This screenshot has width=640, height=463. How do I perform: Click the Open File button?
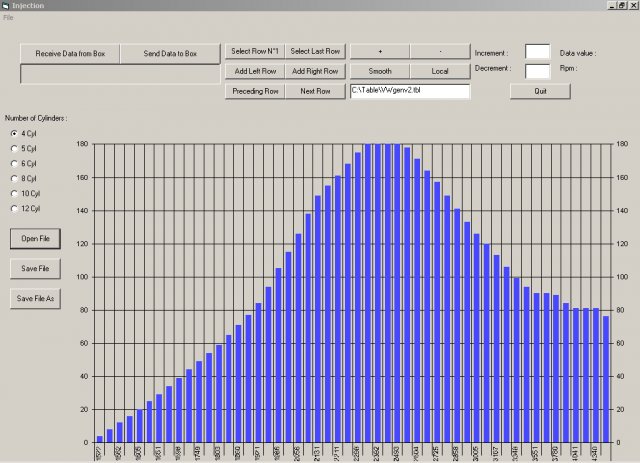point(36,238)
